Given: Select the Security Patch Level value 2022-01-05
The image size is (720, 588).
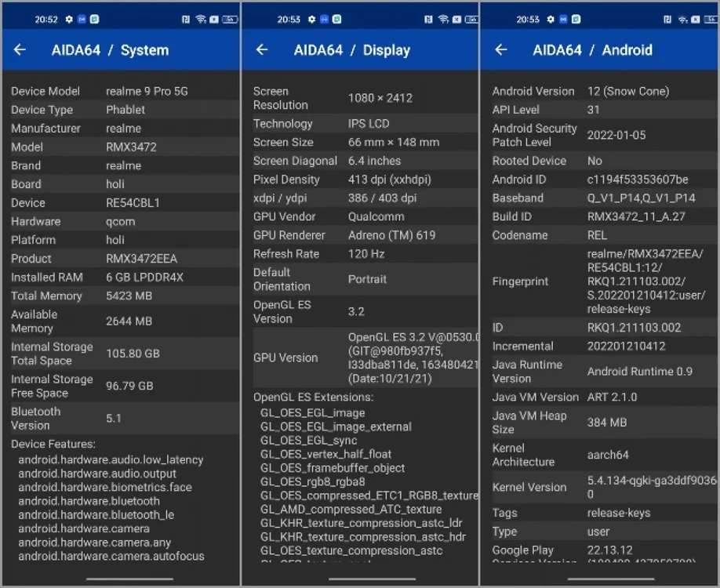Looking at the screenshot, I should [x=616, y=135].
